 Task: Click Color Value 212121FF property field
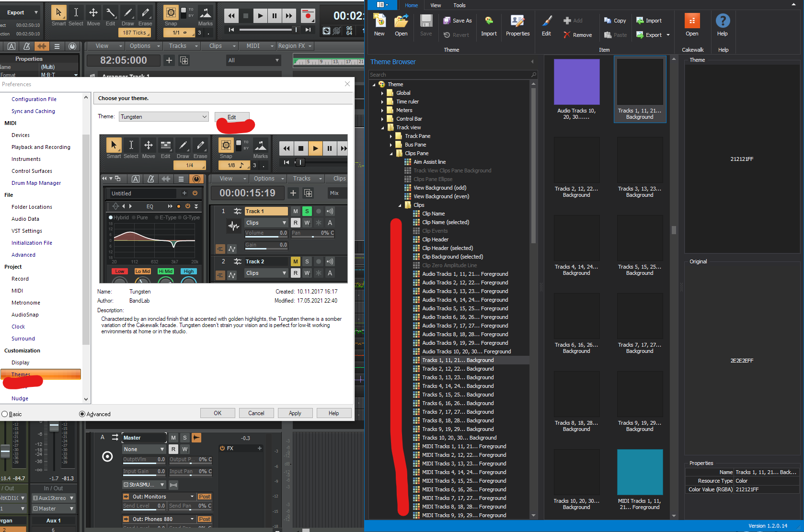[766, 489]
